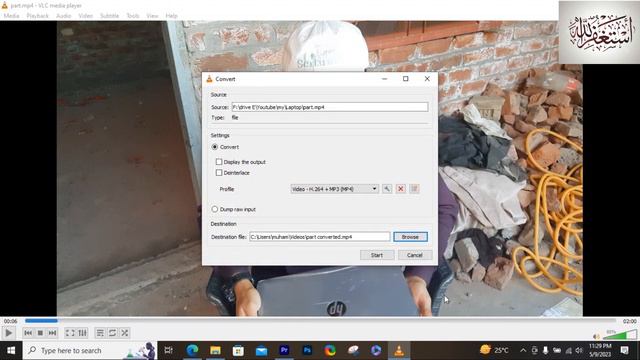Skip to next media track

coord(52,333)
